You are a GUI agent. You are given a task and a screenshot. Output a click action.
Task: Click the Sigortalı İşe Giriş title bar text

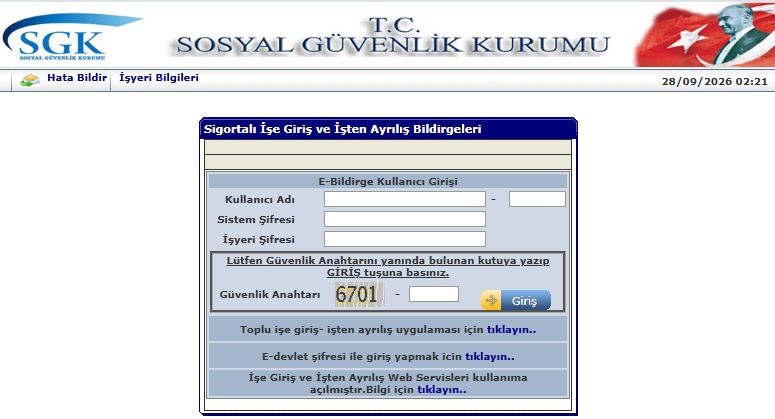coord(343,129)
